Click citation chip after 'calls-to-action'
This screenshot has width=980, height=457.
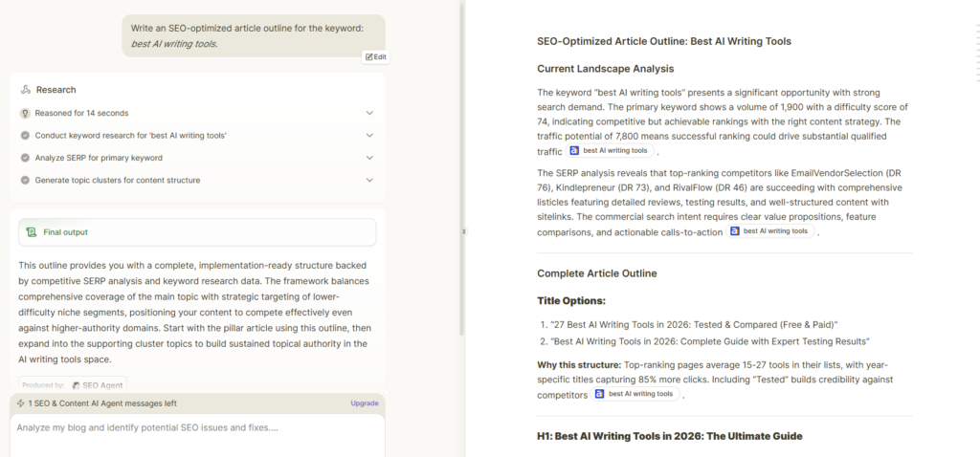coord(770,231)
